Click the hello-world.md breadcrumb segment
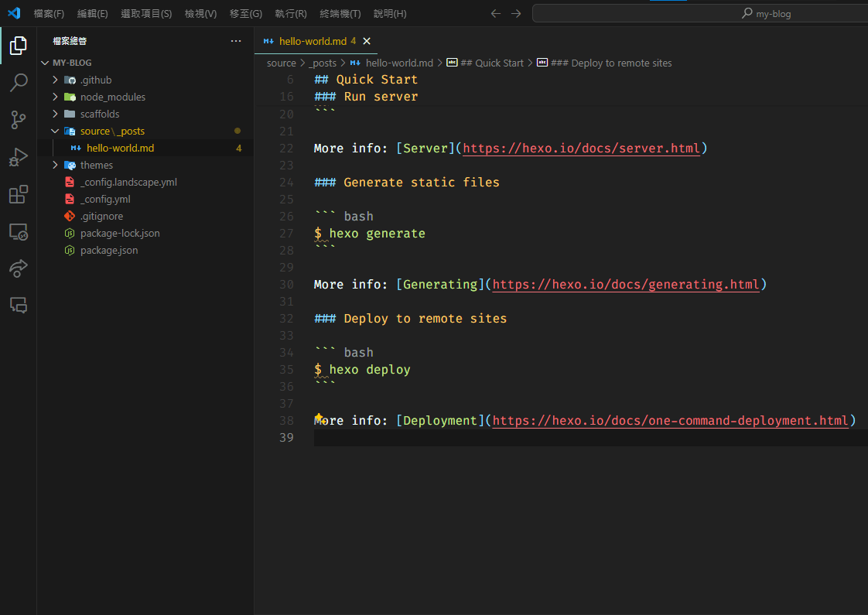The height and width of the screenshot is (615, 868). tap(392, 63)
